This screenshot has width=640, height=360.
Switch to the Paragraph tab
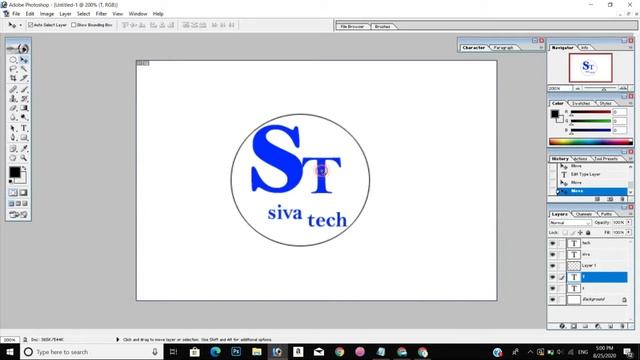click(503, 48)
